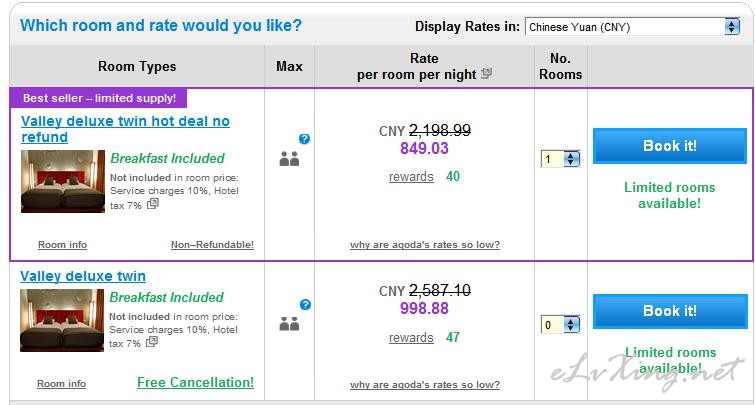Open room count selector showing 0
This screenshot has width=755, height=405.
pyautogui.click(x=560, y=325)
